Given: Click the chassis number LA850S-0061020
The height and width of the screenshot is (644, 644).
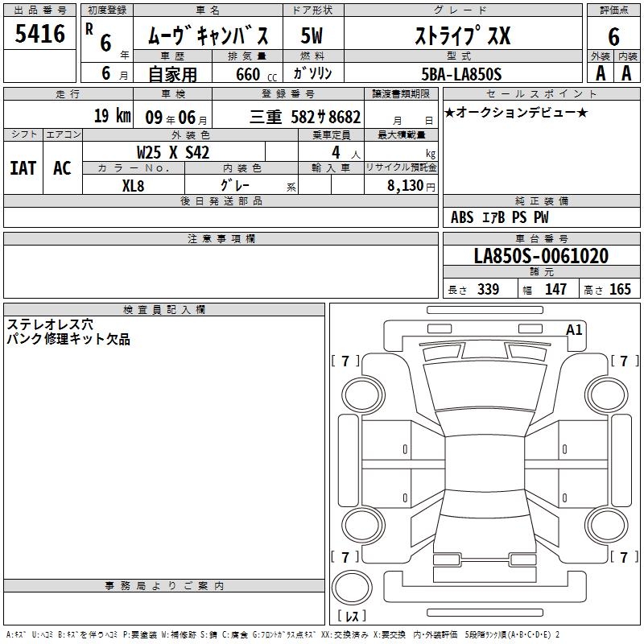Looking at the screenshot, I should [x=541, y=256].
